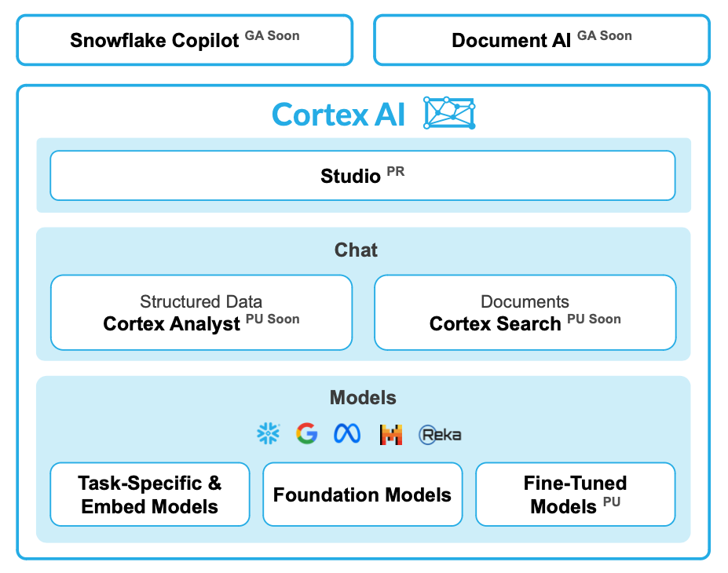The width and height of the screenshot is (728, 573).
Task: Click the PU superscript beside Fine-Tuned Models
Action: point(612,502)
